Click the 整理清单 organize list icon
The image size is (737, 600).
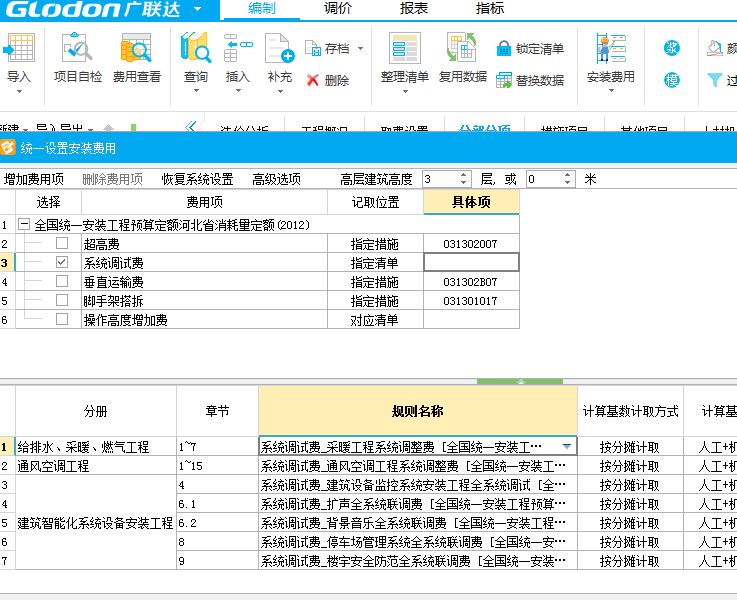(x=404, y=48)
